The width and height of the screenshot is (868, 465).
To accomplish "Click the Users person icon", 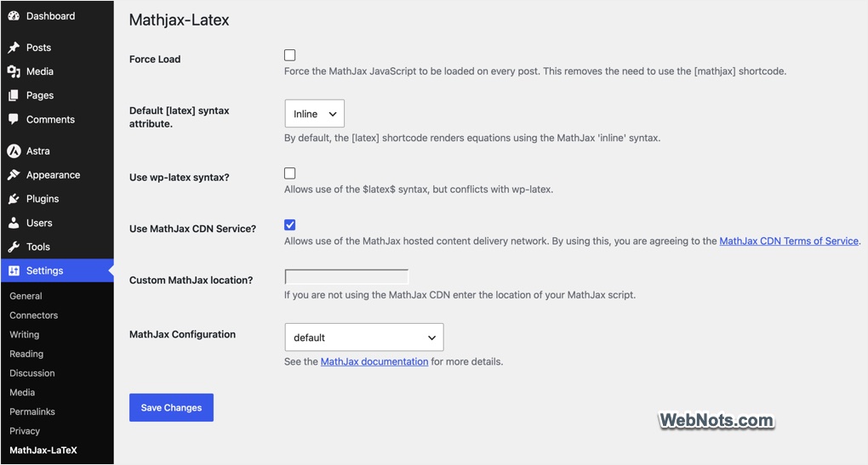I will 14,223.
